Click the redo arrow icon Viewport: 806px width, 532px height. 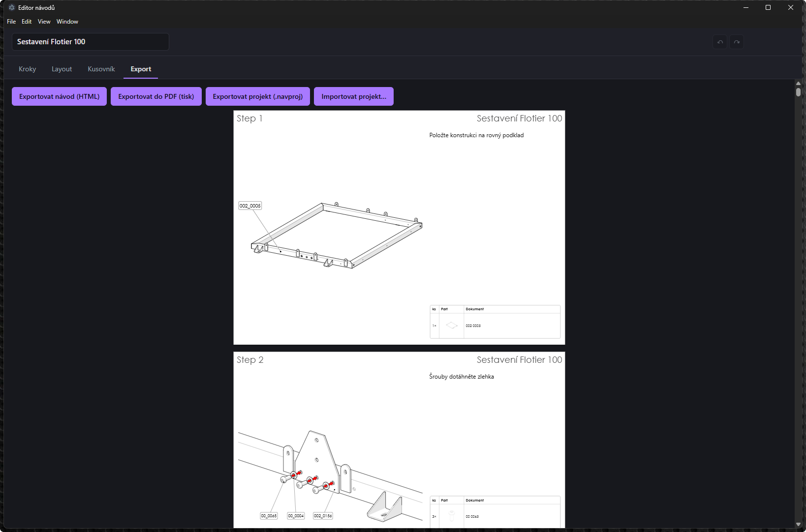pyautogui.click(x=737, y=42)
